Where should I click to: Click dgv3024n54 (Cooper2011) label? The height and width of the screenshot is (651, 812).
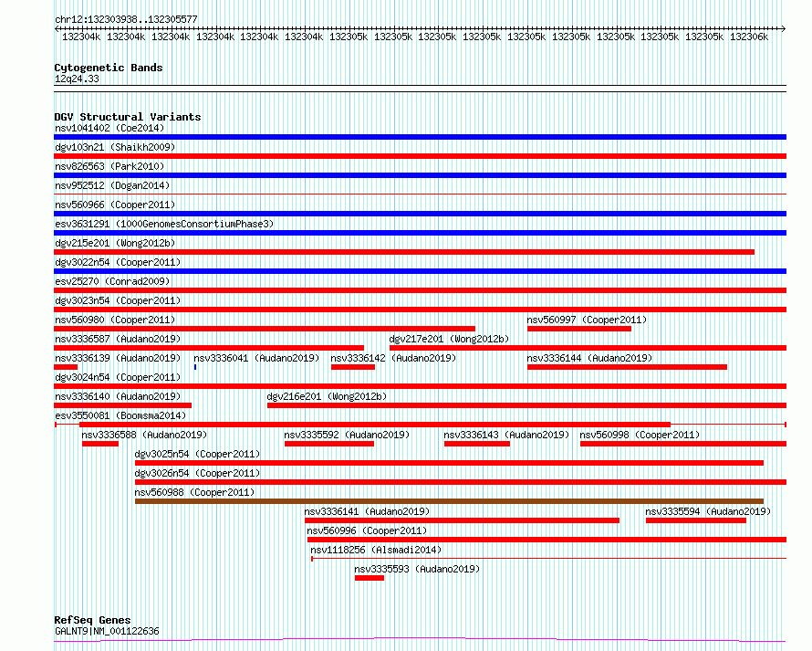point(118,377)
